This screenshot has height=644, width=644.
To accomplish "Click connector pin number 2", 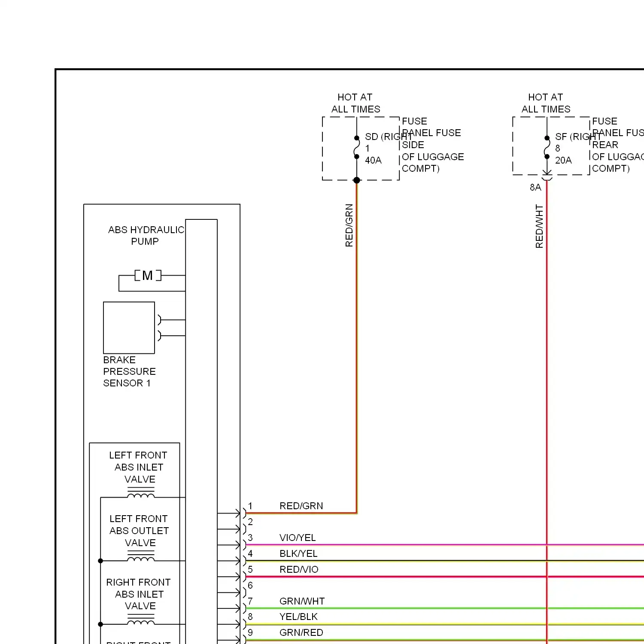I will [250, 522].
